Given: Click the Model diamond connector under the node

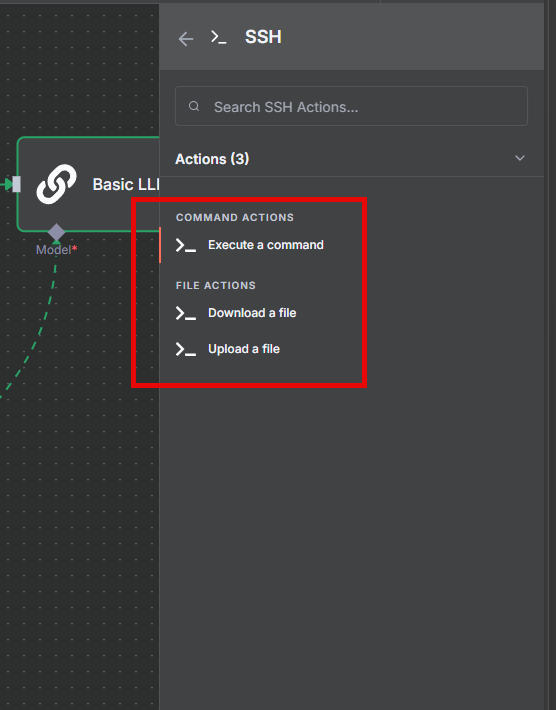Looking at the screenshot, I should [57, 232].
